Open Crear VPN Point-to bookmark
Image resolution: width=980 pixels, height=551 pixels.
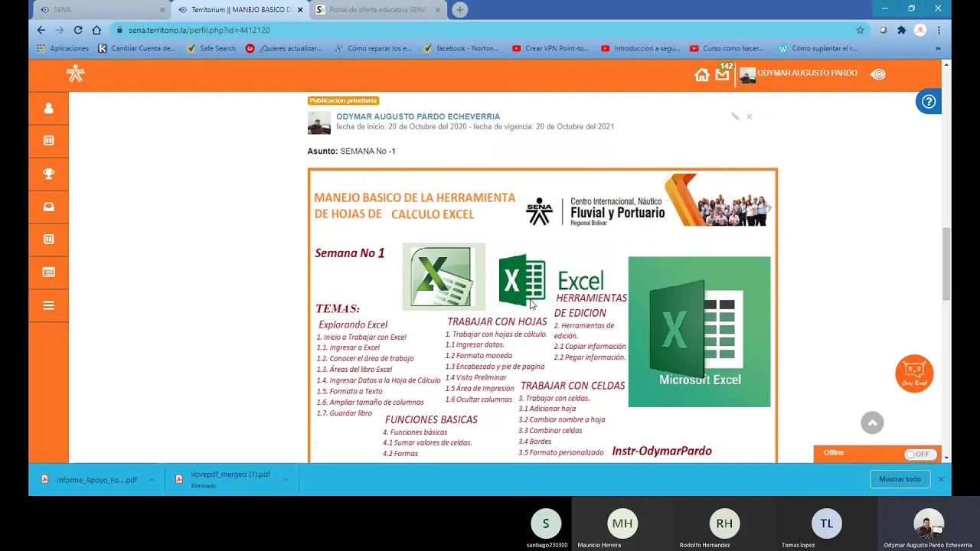(x=550, y=48)
